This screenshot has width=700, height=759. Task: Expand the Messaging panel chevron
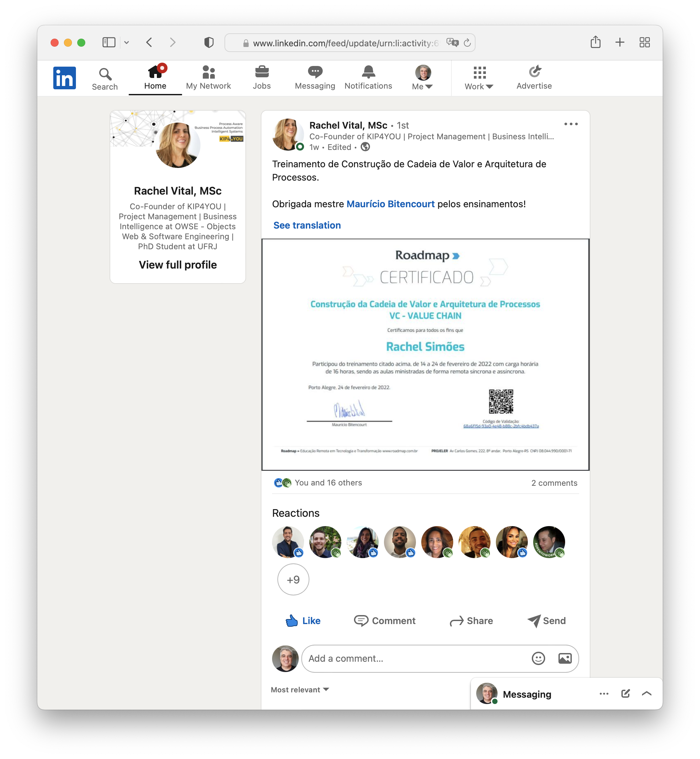(x=647, y=693)
